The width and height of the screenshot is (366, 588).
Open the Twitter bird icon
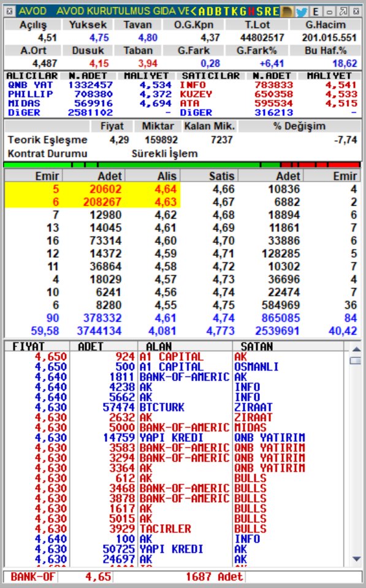[x=302, y=12]
